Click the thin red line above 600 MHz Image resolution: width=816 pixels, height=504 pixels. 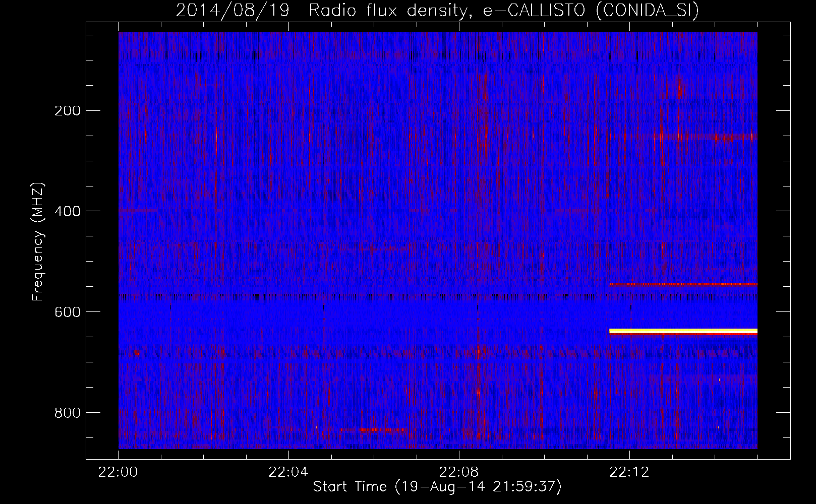(683, 284)
